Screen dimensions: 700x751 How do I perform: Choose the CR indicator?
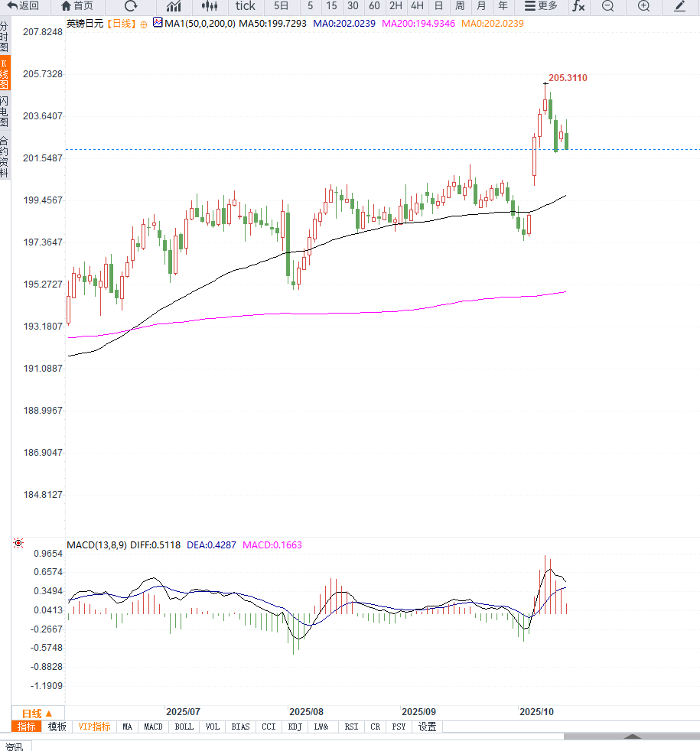point(375,727)
